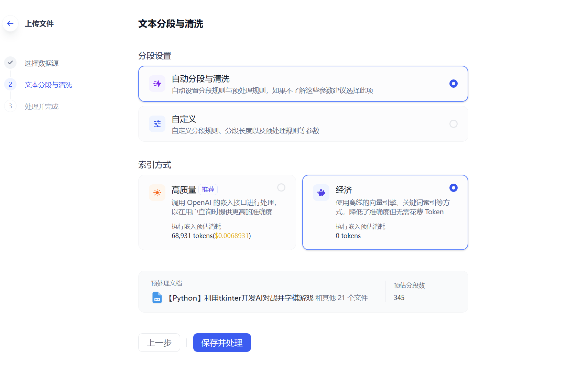Click the 经济 card title

[344, 190]
